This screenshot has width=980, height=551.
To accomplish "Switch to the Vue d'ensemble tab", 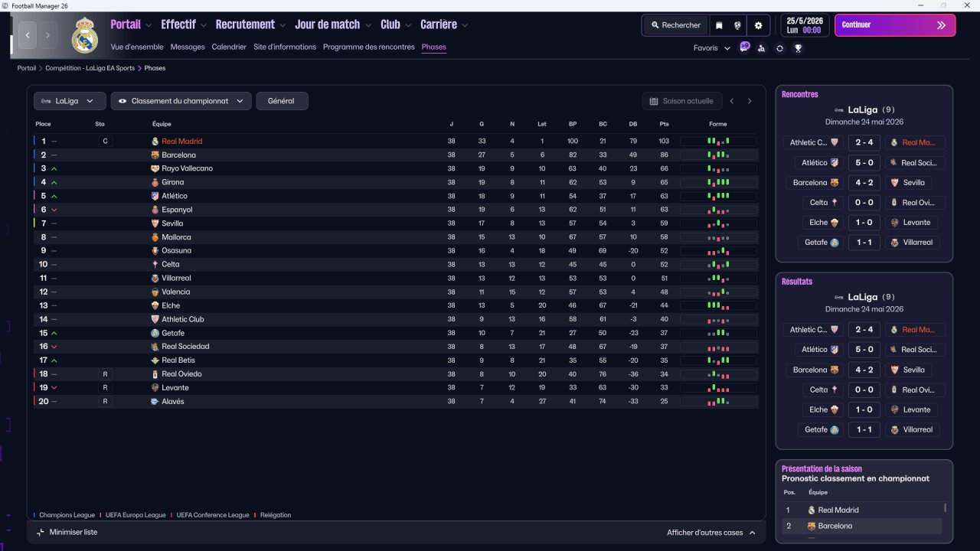I will tap(137, 47).
